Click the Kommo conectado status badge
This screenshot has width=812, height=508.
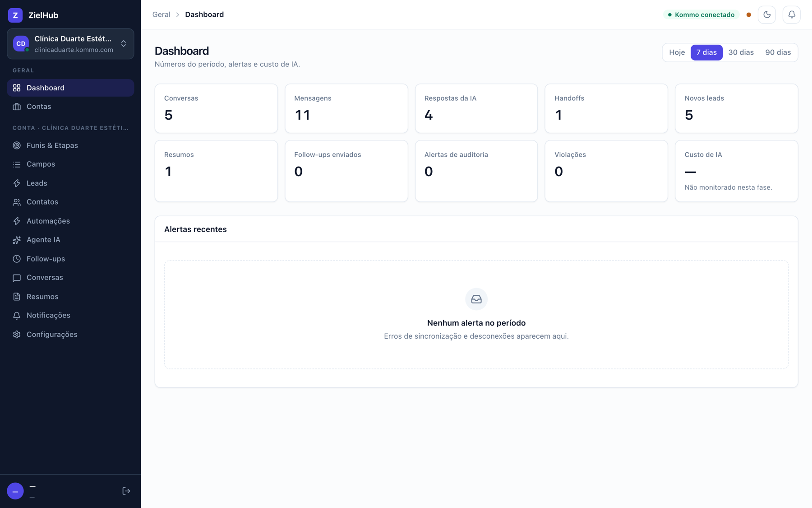701,15
